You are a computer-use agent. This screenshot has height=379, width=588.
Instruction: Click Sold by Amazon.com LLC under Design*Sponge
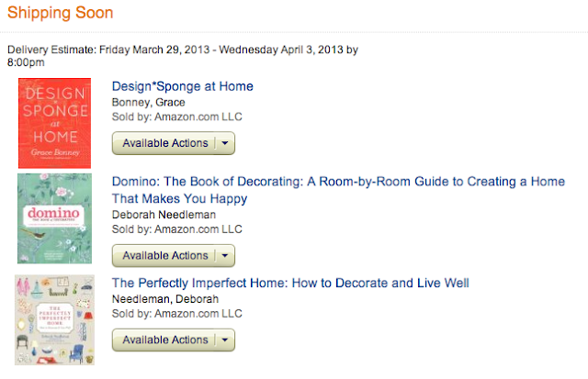176,117
